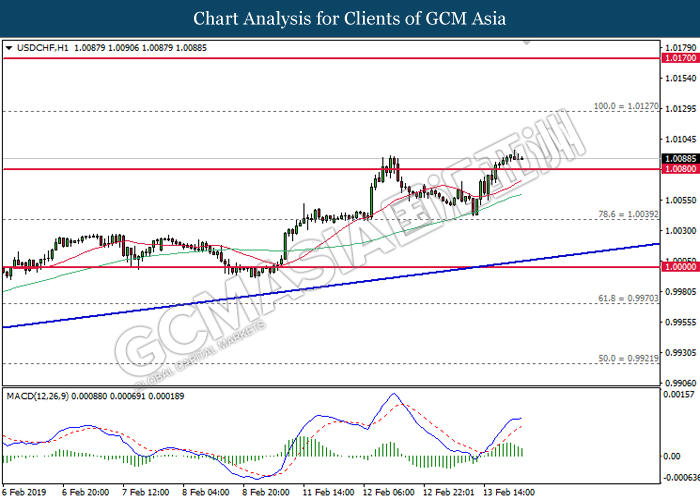Click the 1.01295 price scale value
700x500 pixels.
pos(681,109)
